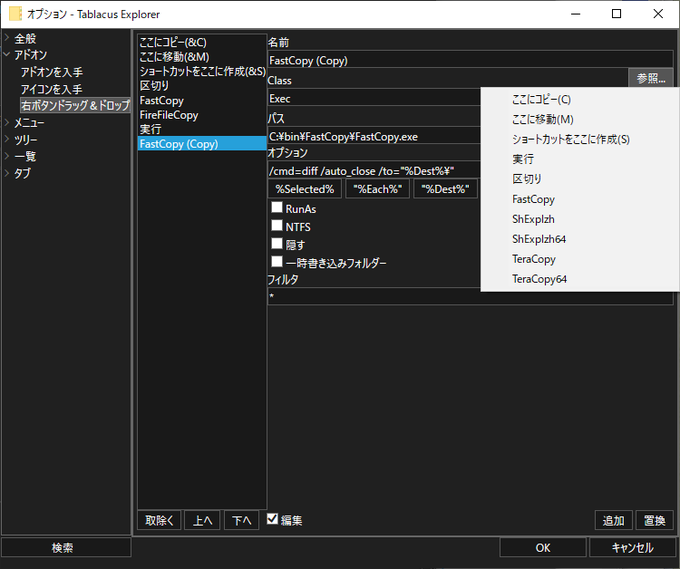The image size is (680, 569).
Task: Insert "%Dest%" variable button
Action: 445,189
